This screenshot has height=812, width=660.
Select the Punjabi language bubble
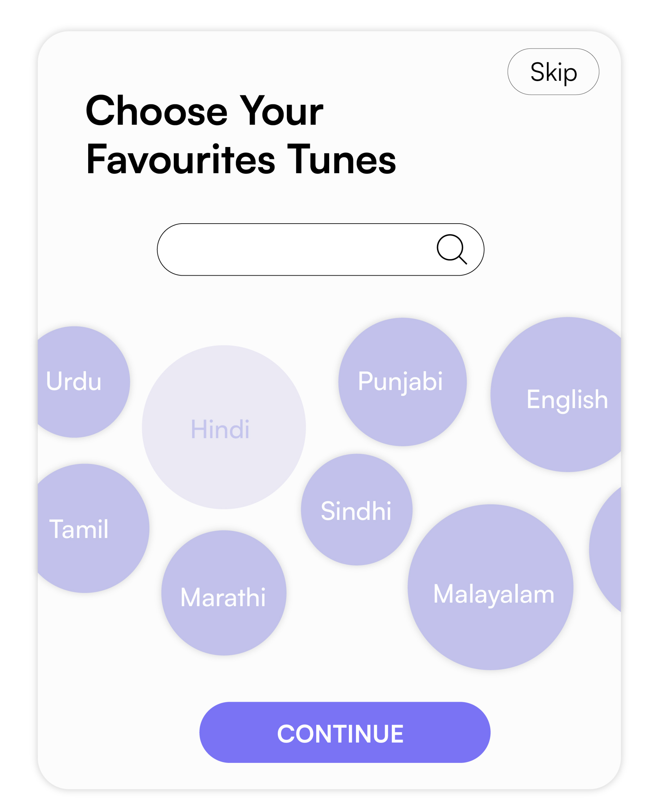[403, 382]
